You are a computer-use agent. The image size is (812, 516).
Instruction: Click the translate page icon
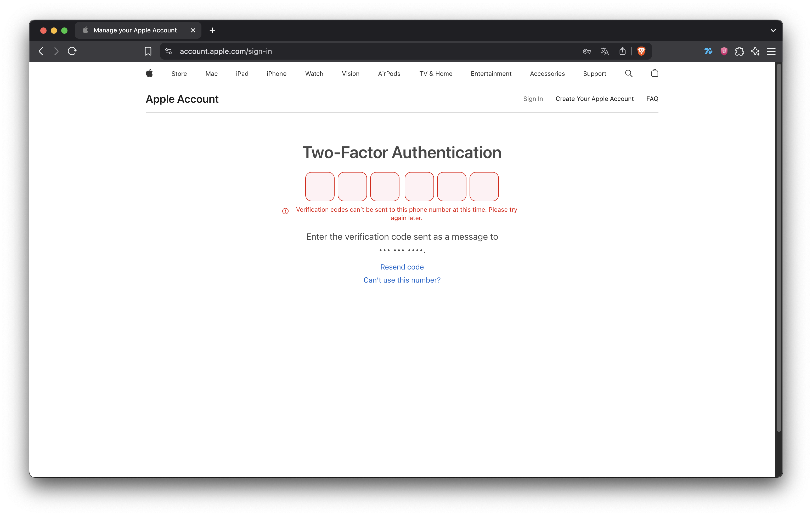tap(605, 51)
